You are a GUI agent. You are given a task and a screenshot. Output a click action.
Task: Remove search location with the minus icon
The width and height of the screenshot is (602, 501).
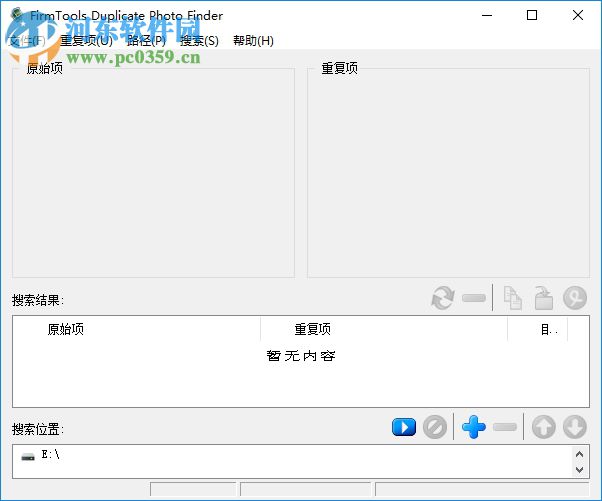tap(504, 427)
